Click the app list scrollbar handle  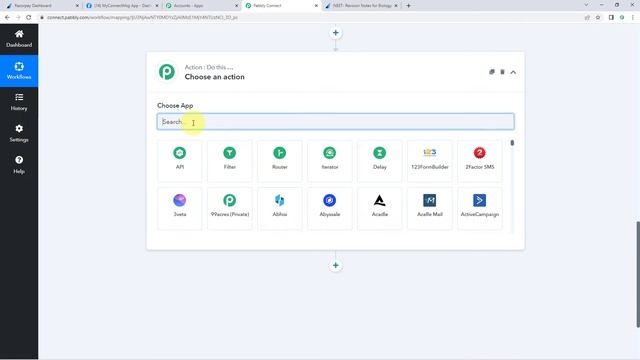tap(512, 143)
